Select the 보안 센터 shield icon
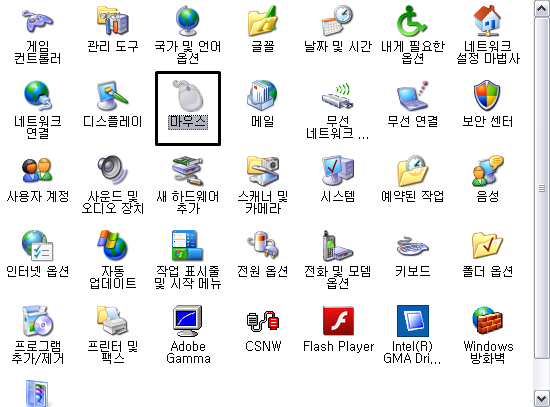The width and height of the screenshot is (550, 407). click(x=488, y=95)
